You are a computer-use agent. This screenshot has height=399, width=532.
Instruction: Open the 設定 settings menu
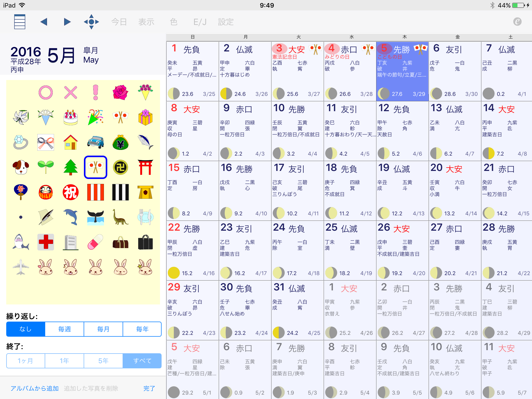(226, 22)
